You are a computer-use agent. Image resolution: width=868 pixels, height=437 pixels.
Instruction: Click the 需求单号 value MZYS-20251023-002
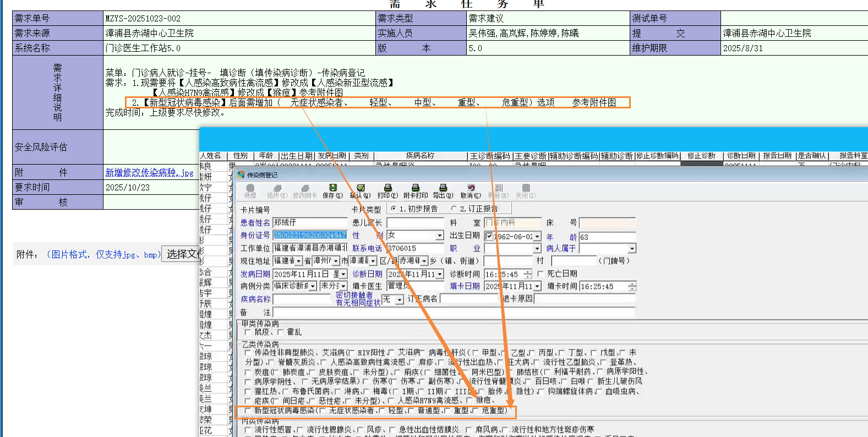pos(143,18)
